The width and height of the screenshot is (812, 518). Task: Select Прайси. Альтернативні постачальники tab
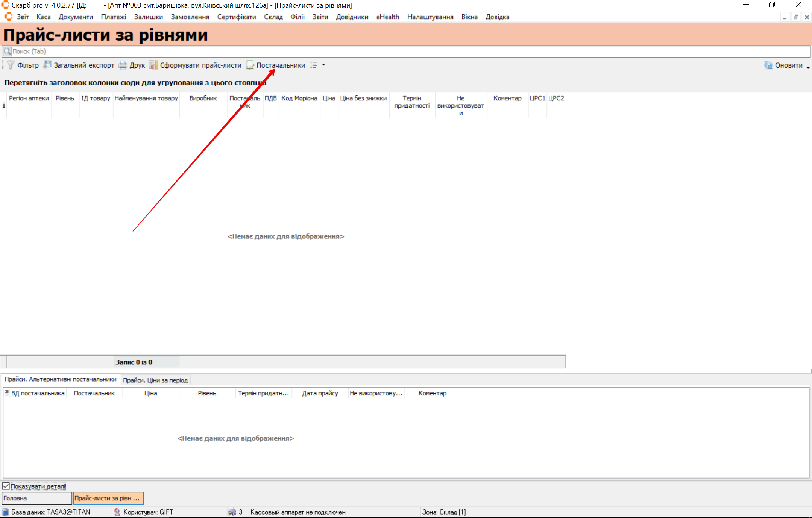pyautogui.click(x=61, y=379)
